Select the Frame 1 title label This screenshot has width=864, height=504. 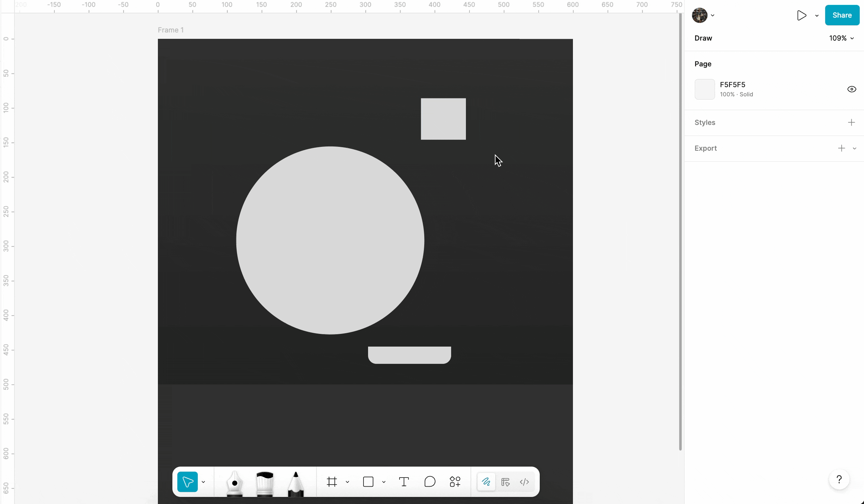click(x=171, y=30)
